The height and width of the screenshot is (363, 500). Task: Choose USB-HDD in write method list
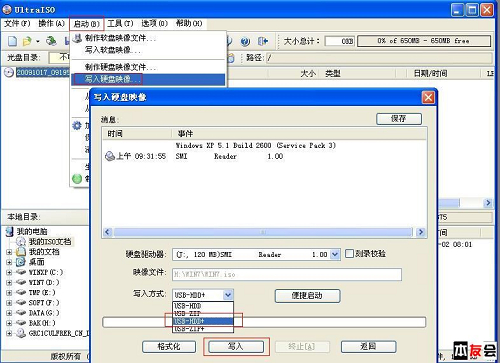click(x=203, y=306)
